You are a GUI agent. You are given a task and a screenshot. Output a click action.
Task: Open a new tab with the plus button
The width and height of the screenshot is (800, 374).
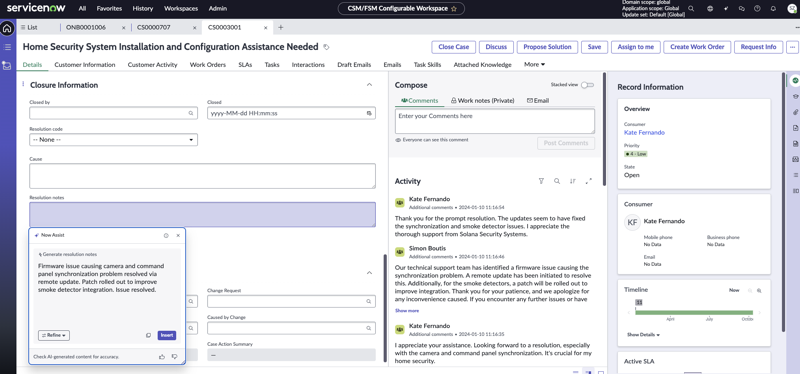click(280, 28)
